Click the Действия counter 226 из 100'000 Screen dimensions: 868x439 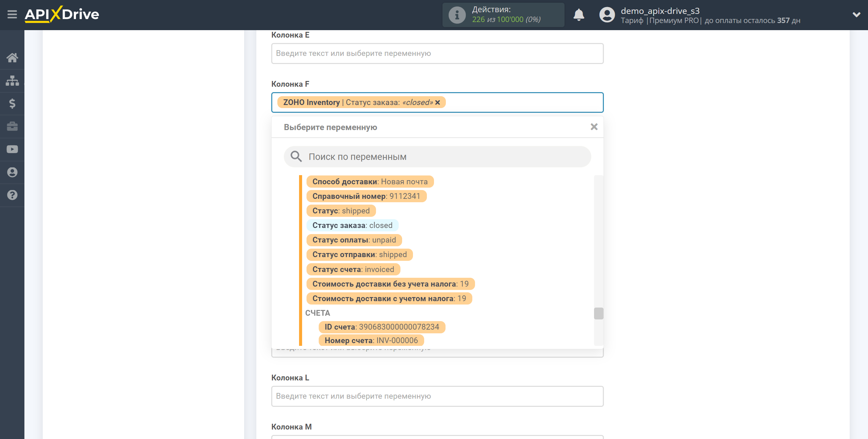(x=506, y=20)
